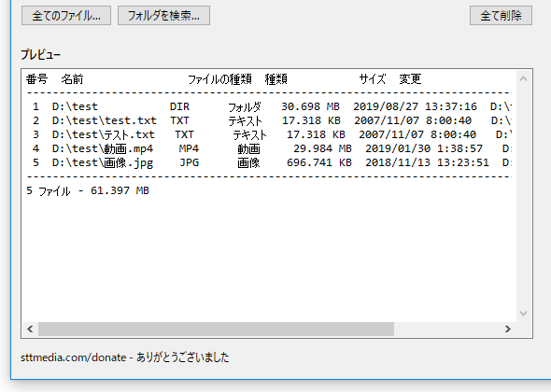Select the D:\test\動画.mp4 row
Image resolution: width=551 pixels, height=392 pixels.
pos(269,148)
